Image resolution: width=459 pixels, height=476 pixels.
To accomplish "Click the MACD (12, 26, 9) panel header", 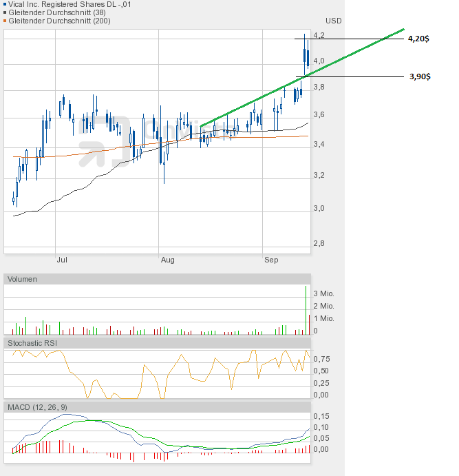I will [x=37, y=408].
